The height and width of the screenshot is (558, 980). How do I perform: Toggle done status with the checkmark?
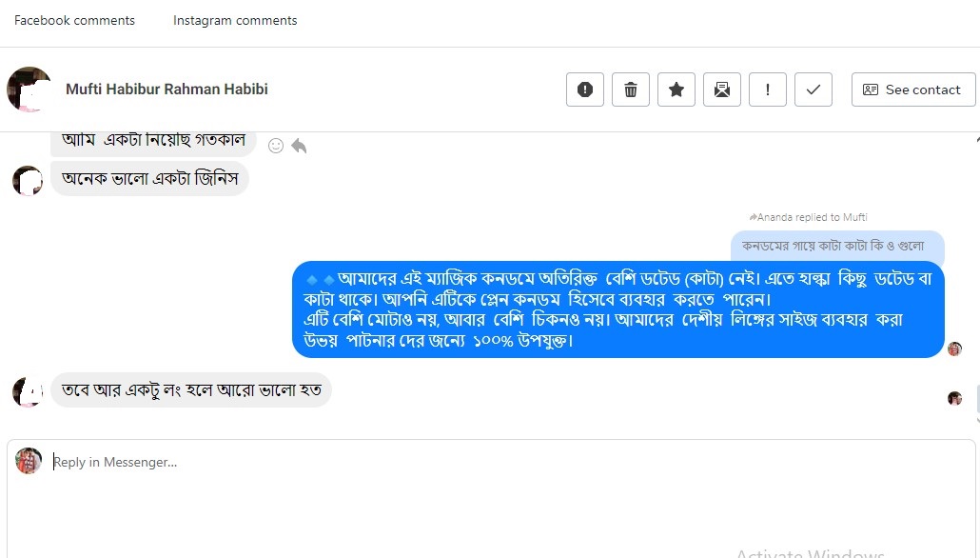[x=813, y=89]
